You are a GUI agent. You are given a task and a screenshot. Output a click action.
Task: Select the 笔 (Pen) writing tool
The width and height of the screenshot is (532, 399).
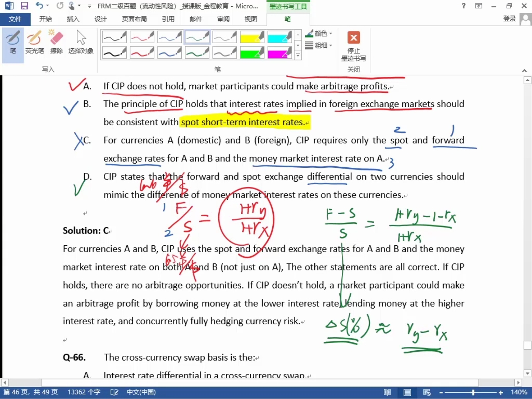(13, 43)
